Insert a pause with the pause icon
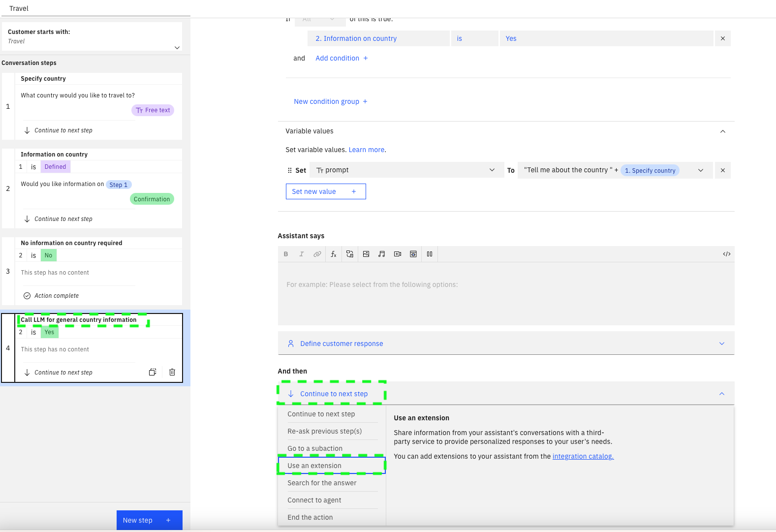776x532 pixels. (430, 254)
